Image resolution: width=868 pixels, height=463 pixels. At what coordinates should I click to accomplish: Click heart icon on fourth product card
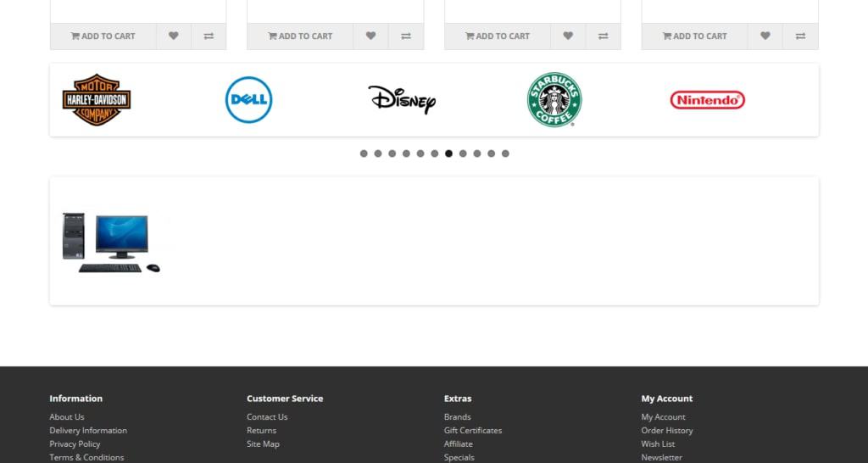765,36
